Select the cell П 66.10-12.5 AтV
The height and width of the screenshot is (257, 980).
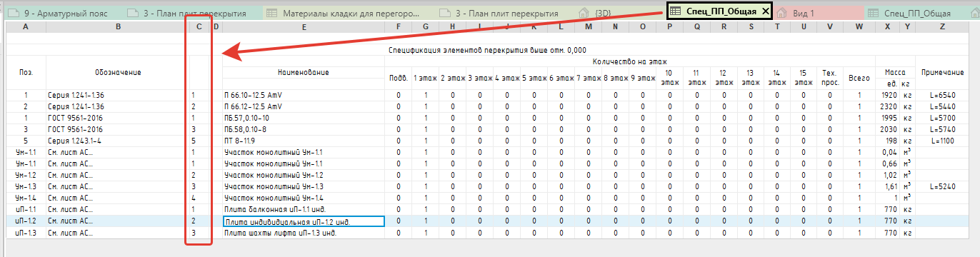(304, 95)
